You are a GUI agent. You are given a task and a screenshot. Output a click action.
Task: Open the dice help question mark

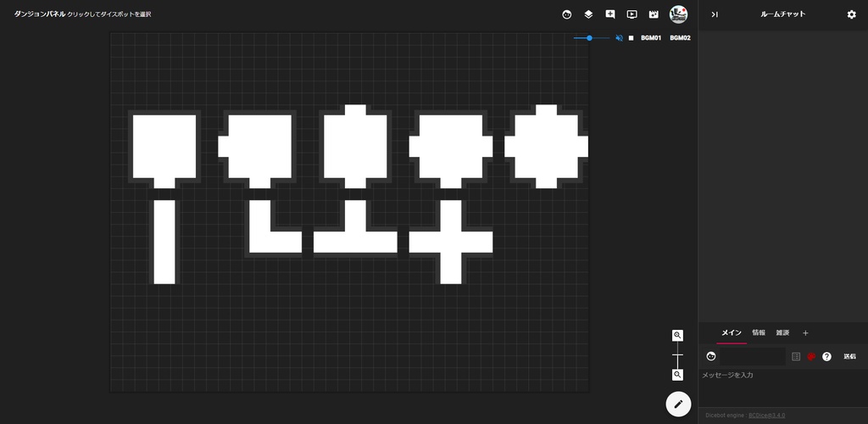pos(826,356)
